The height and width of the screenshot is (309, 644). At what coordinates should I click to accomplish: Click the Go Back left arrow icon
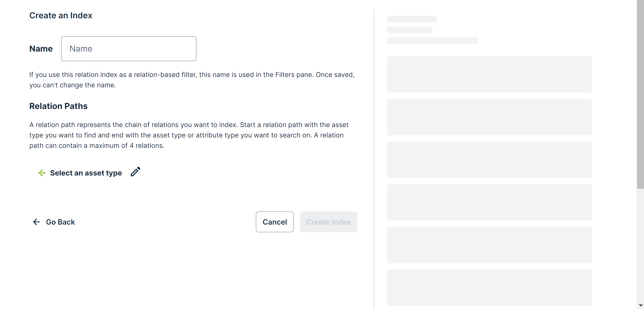coord(37,222)
